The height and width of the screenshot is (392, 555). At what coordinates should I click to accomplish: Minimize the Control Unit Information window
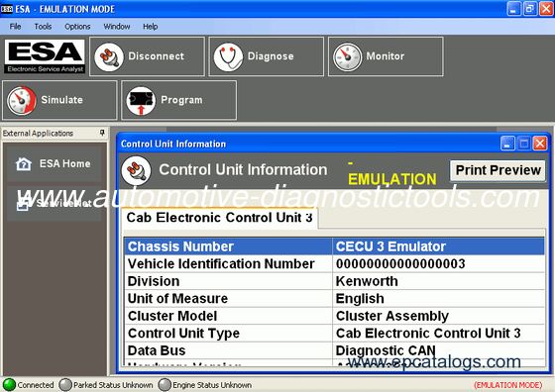pos(507,144)
